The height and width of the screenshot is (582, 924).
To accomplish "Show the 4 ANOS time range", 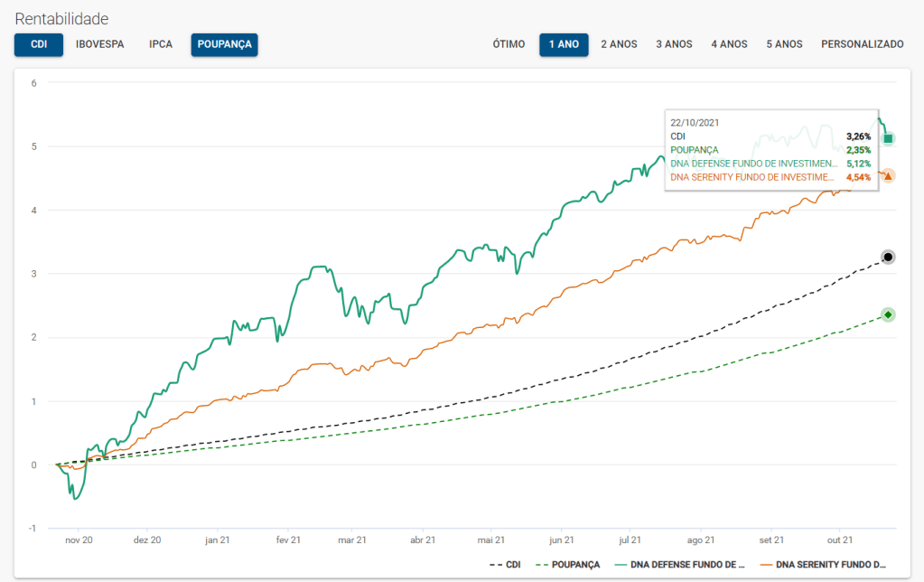I will click(x=729, y=44).
